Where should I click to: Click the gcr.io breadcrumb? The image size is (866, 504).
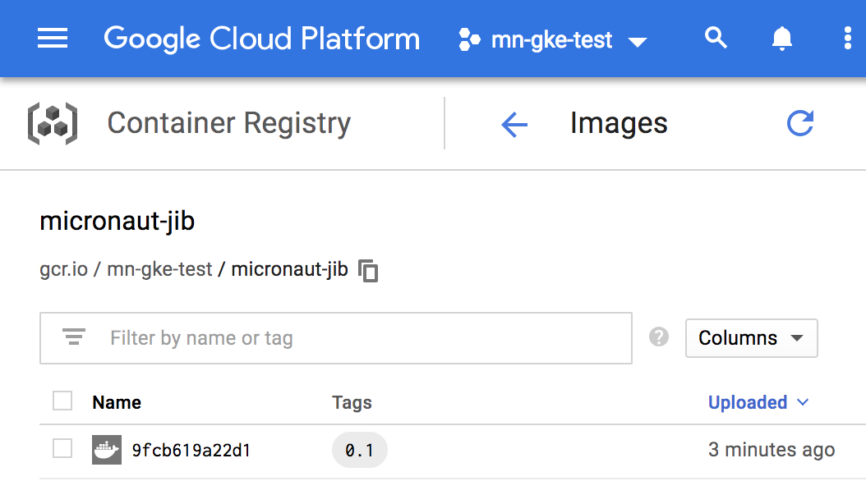[62, 269]
